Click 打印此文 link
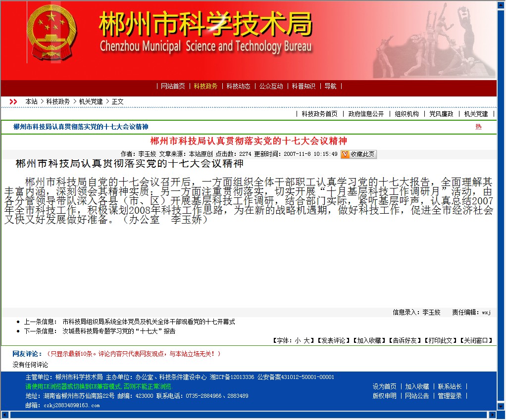Viewport: 506px width, 420px height. [441, 340]
